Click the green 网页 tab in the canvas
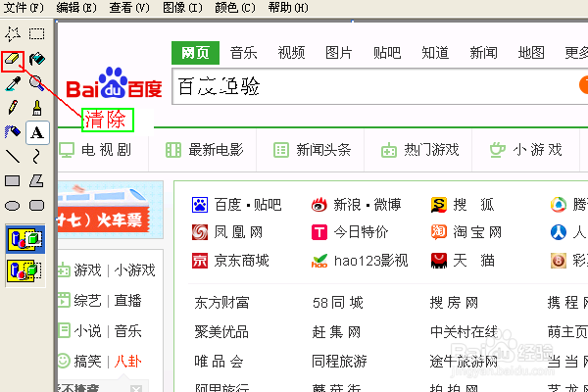The height and width of the screenshot is (392, 588). click(195, 53)
